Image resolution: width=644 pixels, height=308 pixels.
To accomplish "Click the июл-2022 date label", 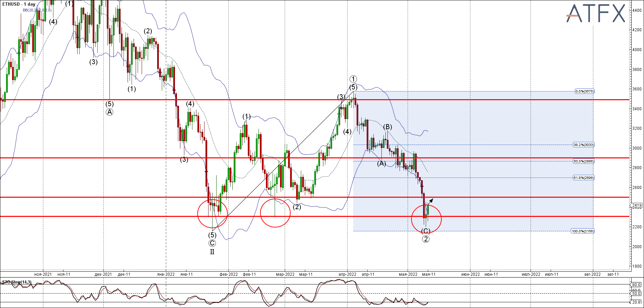I will tap(531, 274).
